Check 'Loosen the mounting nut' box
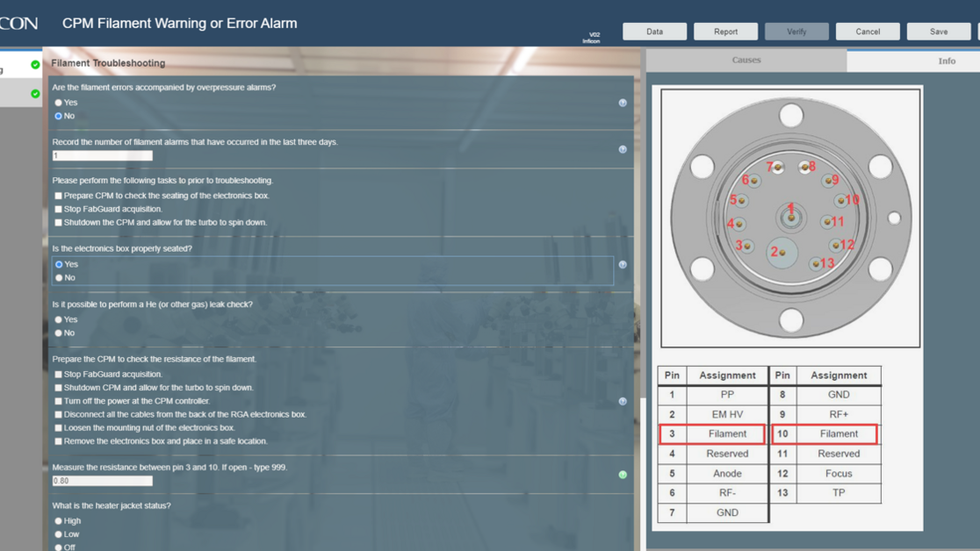Screen dimensions: 980x551 pos(58,428)
